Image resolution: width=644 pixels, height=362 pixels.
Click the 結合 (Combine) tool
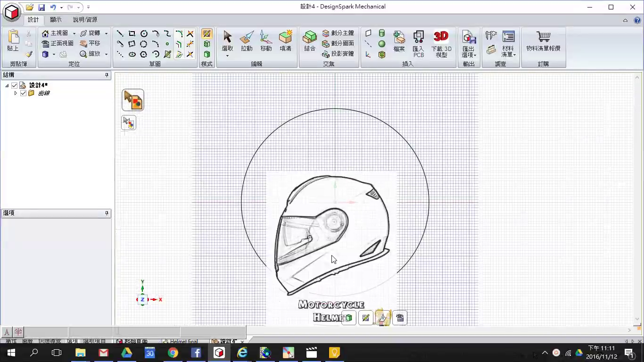point(310,41)
